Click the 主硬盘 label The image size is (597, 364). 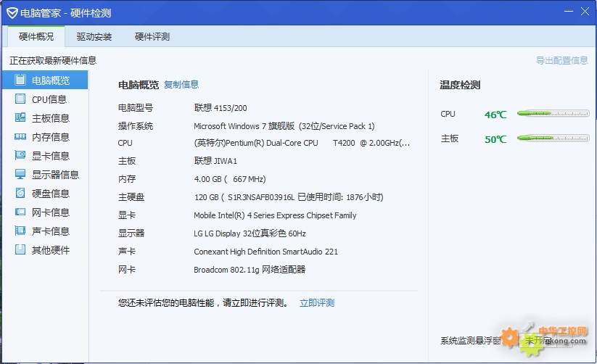pos(131,197)
